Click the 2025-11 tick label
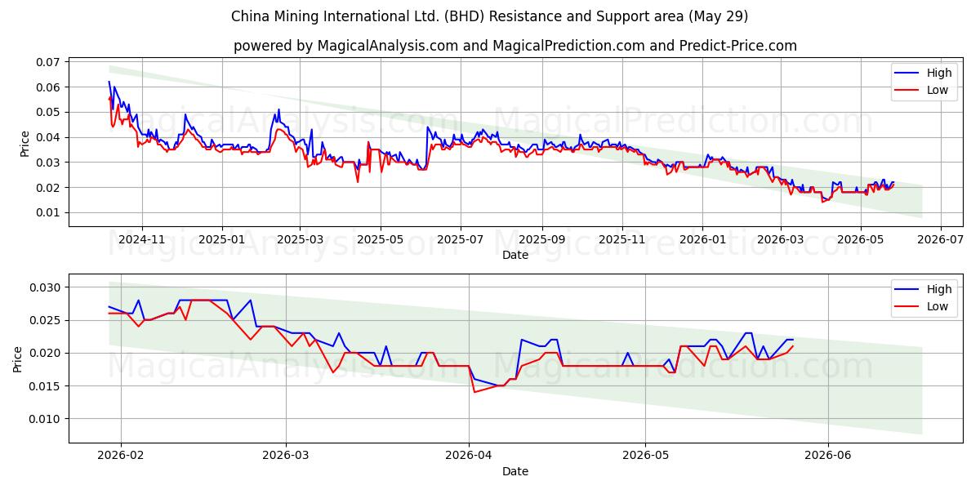 point(622,240)
